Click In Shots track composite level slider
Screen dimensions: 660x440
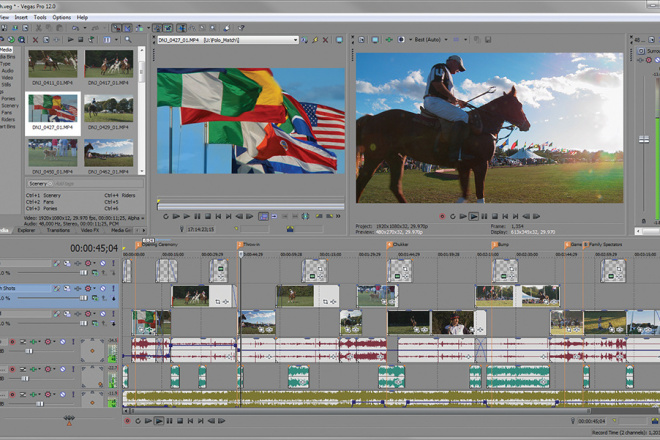tap(83, 298)
